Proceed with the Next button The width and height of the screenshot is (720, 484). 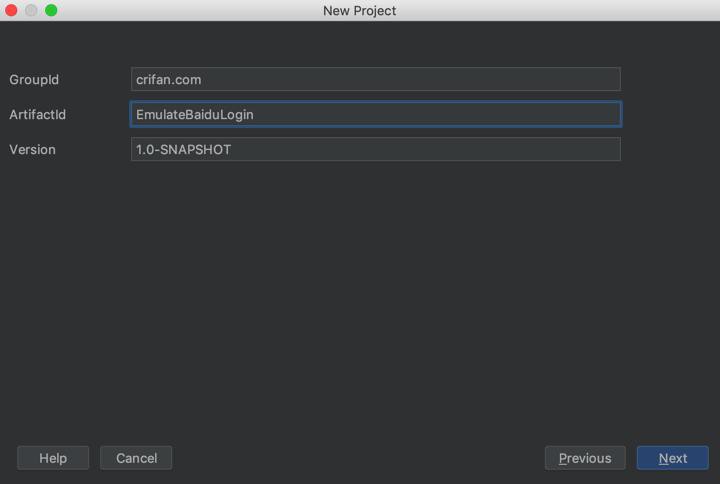[x=672, y=458]
